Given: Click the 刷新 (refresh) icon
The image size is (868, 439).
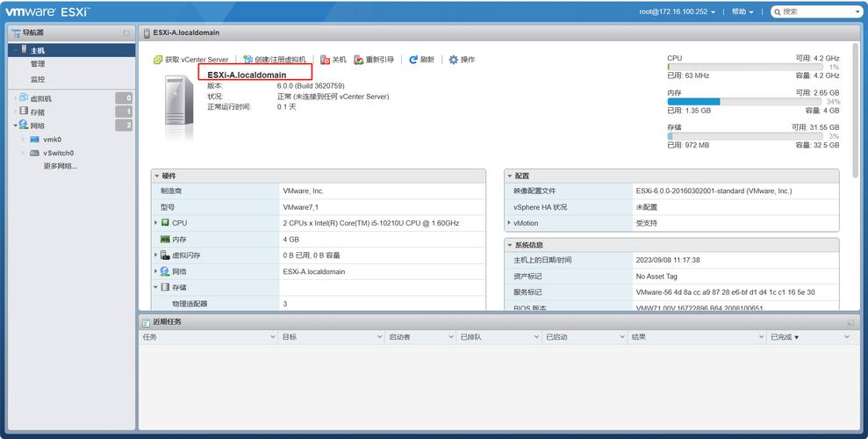Looking at the screenshot, I should 413,60.
